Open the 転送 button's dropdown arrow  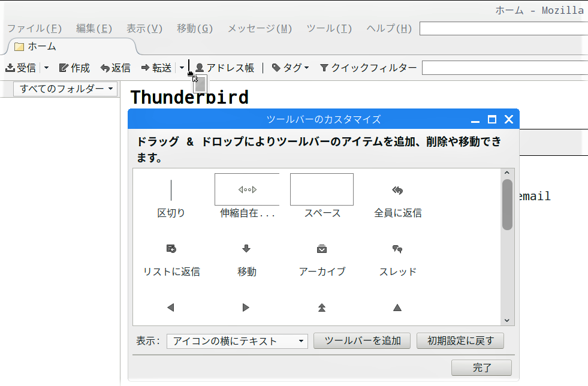tap(182, 68)
